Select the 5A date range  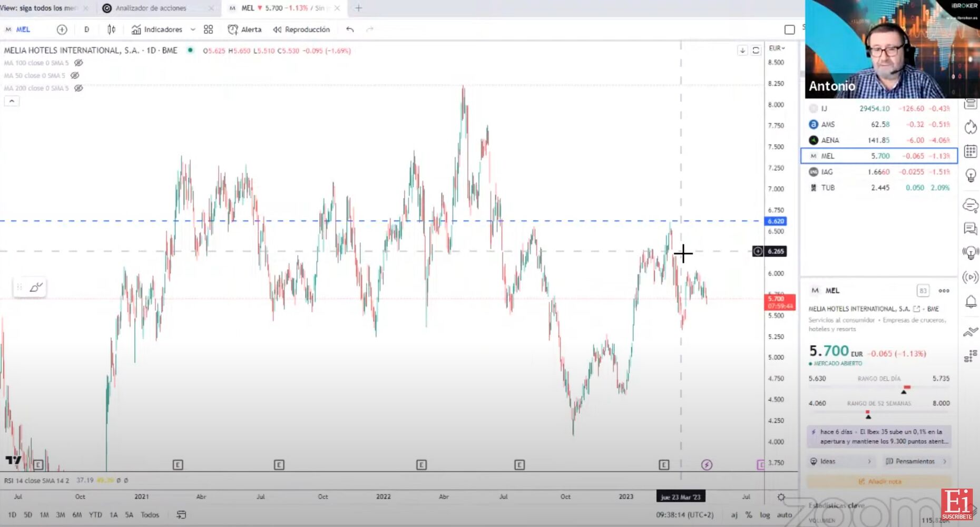coord(129,515)
